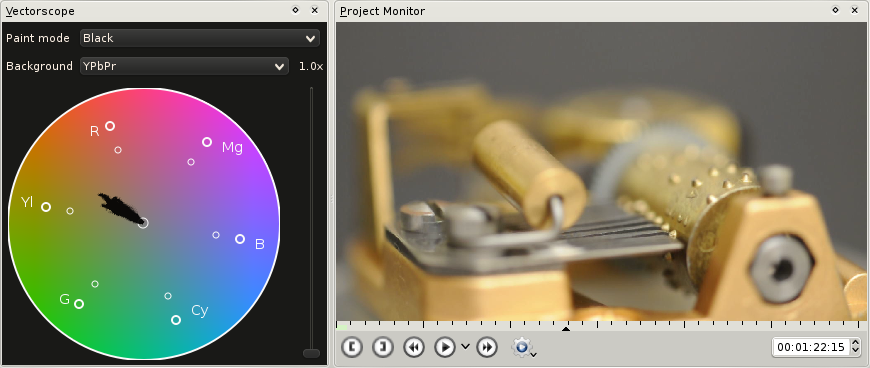The height and width of the screenshot is (368, 870).
Task: Set zone end in Project Monitor
Action: (383, 347)
